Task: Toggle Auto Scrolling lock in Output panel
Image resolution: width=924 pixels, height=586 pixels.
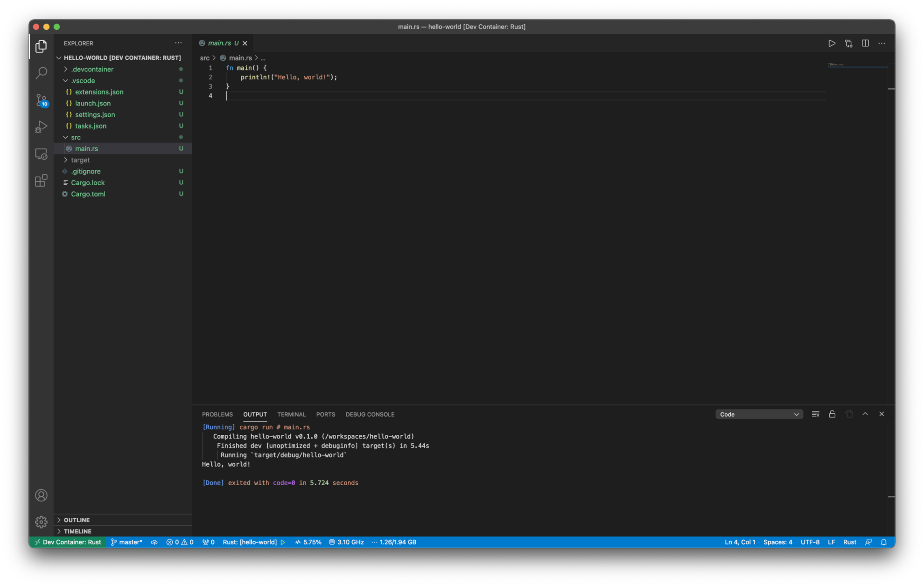Action: tap(833, 414)
